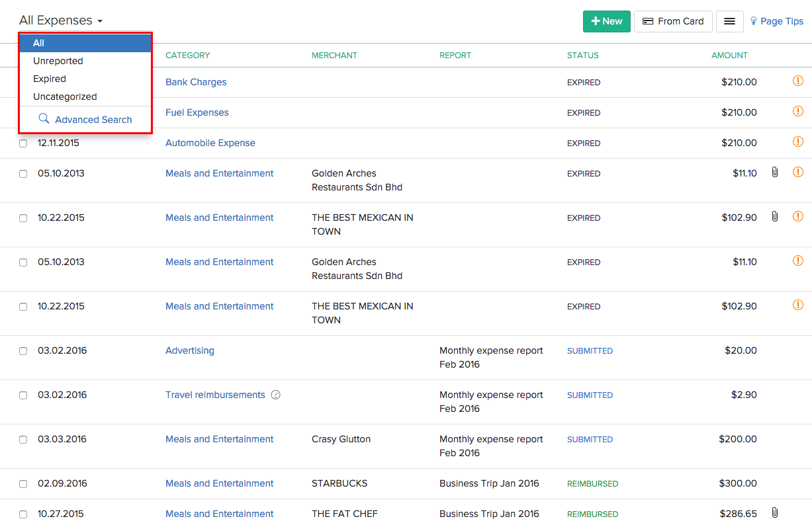Open Advanced Search with magnifier icon
Viewport: 812px width, 521px height.
point(85,120)
